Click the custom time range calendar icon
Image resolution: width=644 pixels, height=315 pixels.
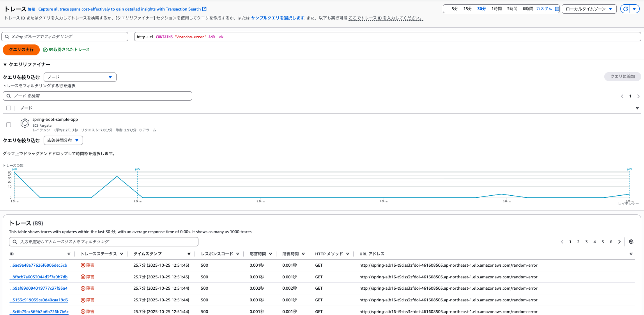click(557, 9)
